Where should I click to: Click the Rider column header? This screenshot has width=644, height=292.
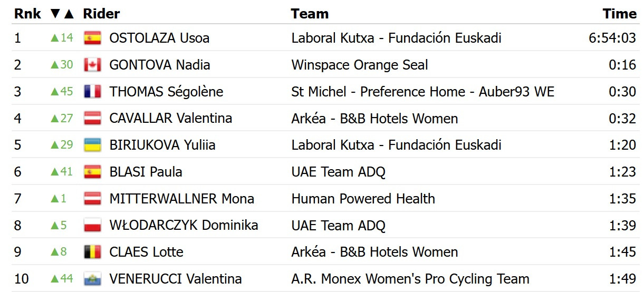(x=101, y=14)
